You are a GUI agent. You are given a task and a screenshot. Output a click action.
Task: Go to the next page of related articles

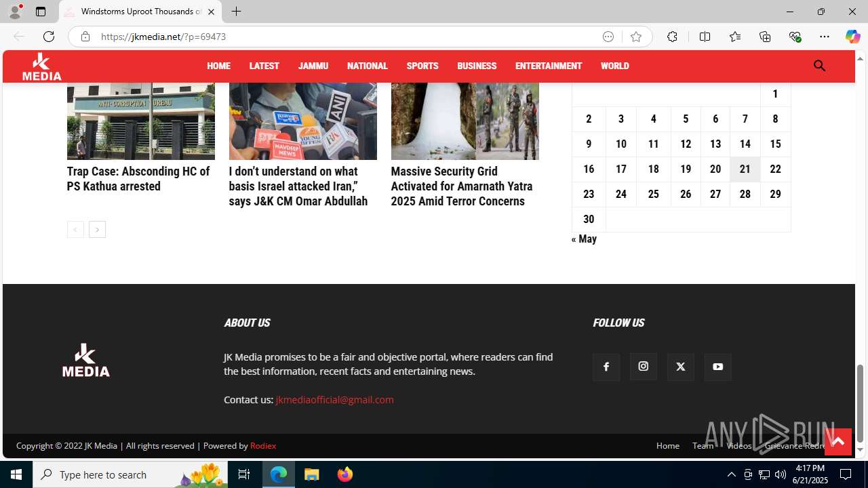[x=97, y=230]
